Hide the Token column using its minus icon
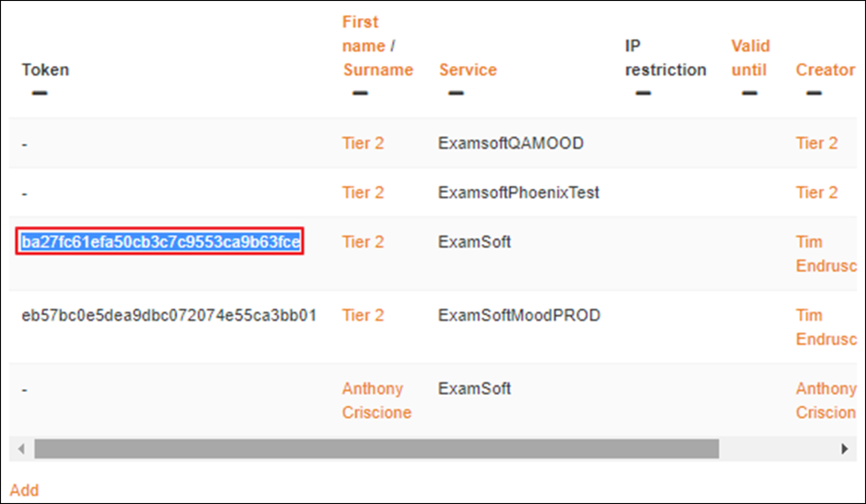 coord(40,93)
